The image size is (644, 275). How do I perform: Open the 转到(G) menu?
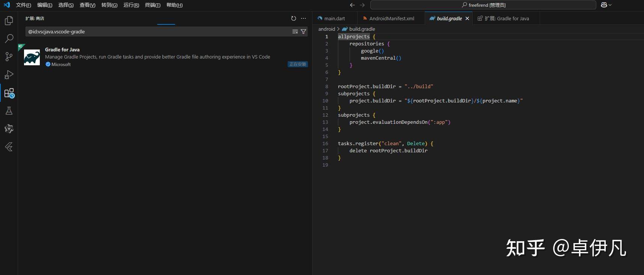(109, 5)
